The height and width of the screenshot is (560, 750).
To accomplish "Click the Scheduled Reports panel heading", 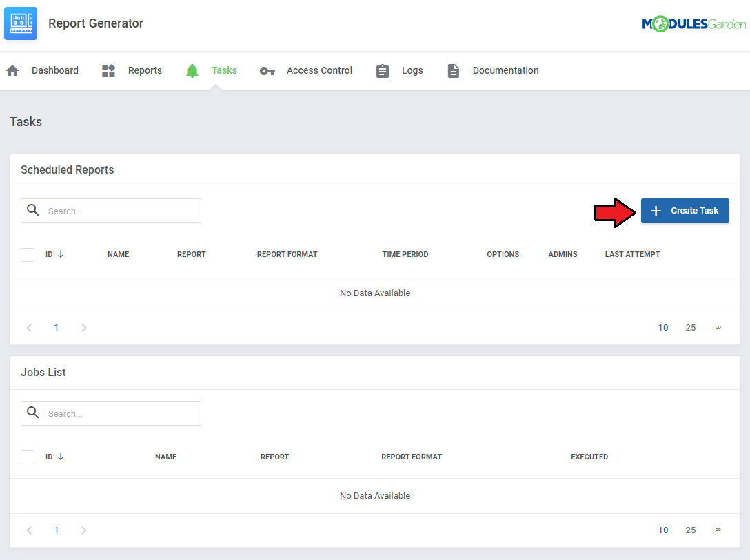I will pos(68,170).
